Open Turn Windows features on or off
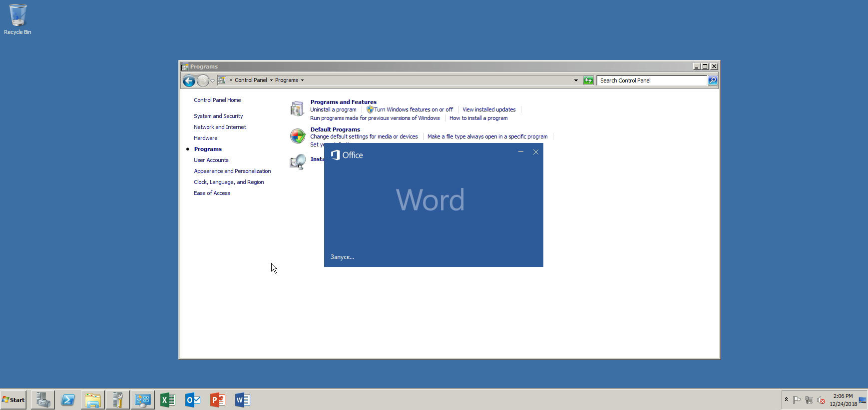This screenshot has height=410, width=868. [413, 109]
